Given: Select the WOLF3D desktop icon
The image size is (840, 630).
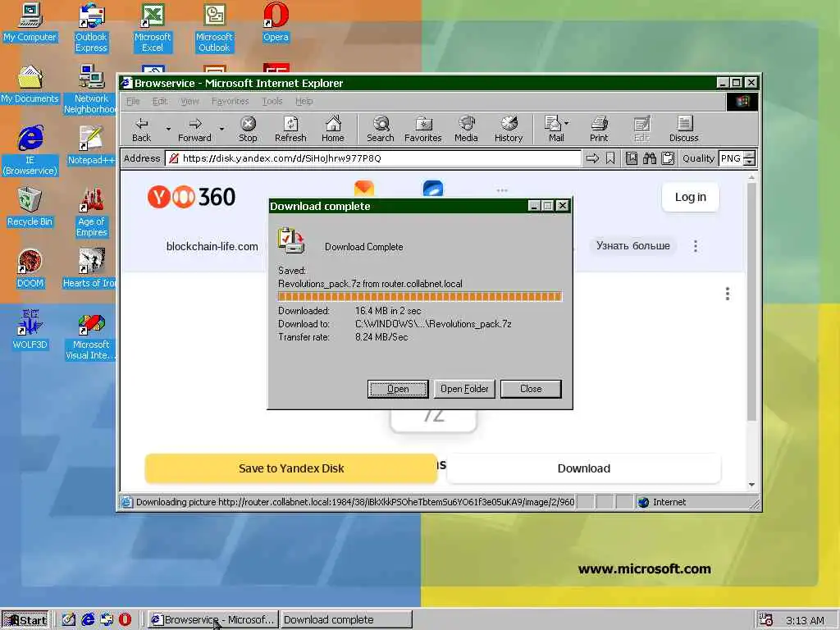Looking at the screenshot, I should [x=30, y=330].
